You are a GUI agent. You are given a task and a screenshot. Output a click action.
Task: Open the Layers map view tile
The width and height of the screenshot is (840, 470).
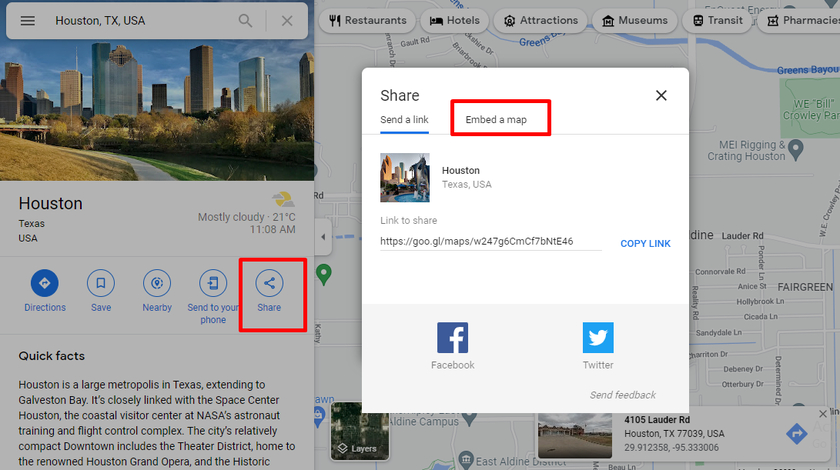[x=359, y=431]
